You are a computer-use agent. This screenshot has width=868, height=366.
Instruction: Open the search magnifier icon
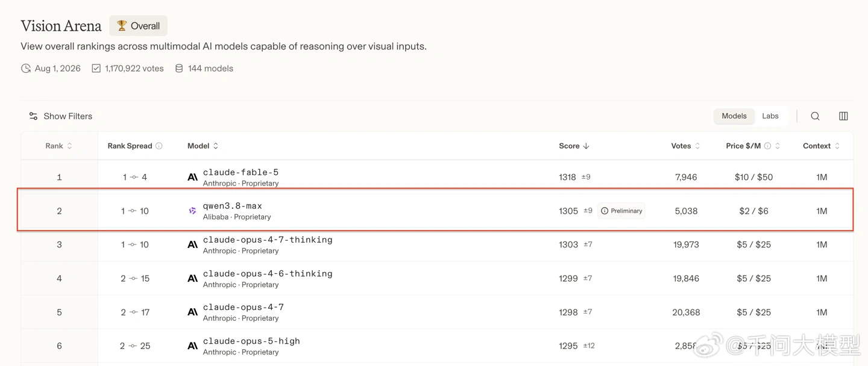pos(815,116)
